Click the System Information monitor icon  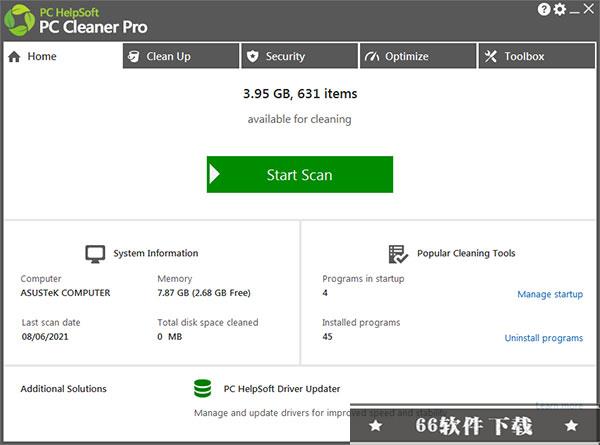95,254
